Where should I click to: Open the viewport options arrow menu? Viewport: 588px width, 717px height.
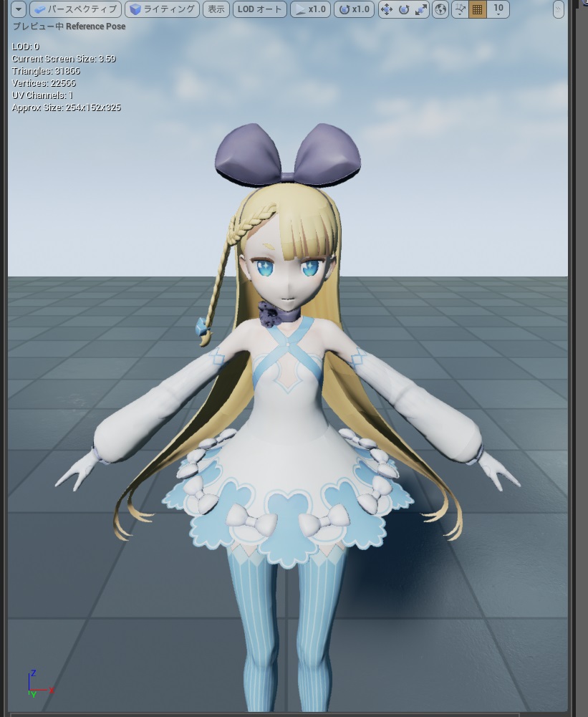click(17, 9)
